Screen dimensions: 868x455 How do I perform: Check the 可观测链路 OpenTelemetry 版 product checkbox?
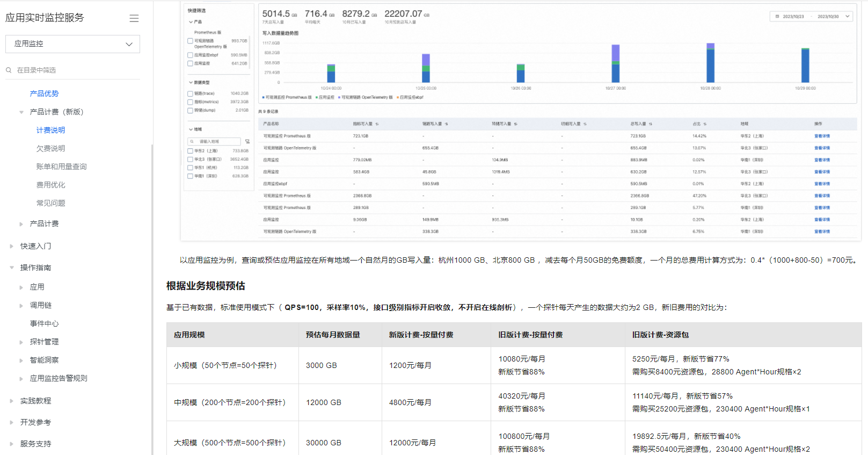(190, 41)
